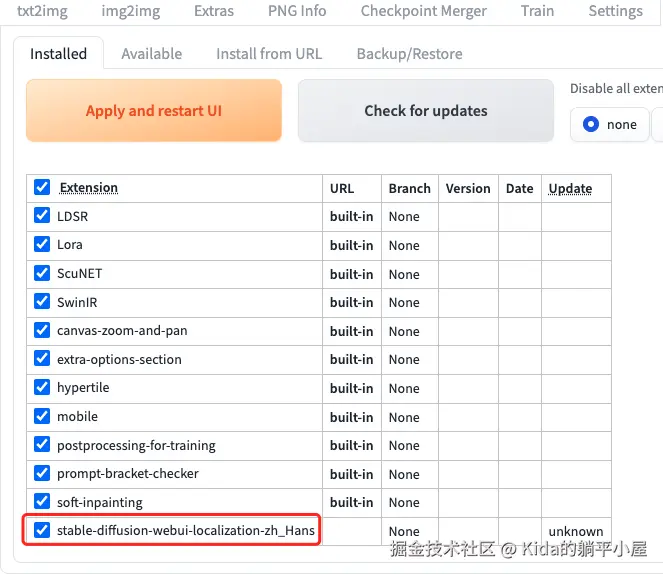Switch to the Available sub-tab

click(151, 54)
